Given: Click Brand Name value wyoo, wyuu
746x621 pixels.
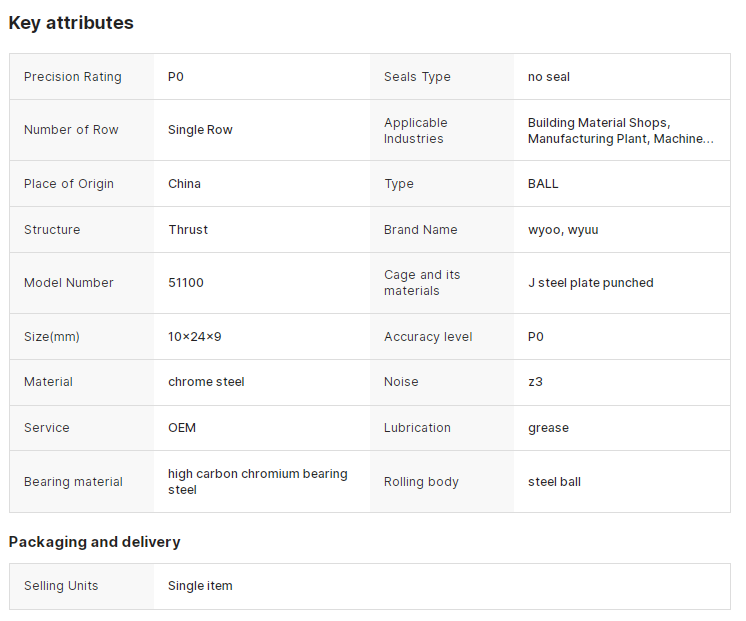Looking at the screenshot, I should [x=563, y=230].
